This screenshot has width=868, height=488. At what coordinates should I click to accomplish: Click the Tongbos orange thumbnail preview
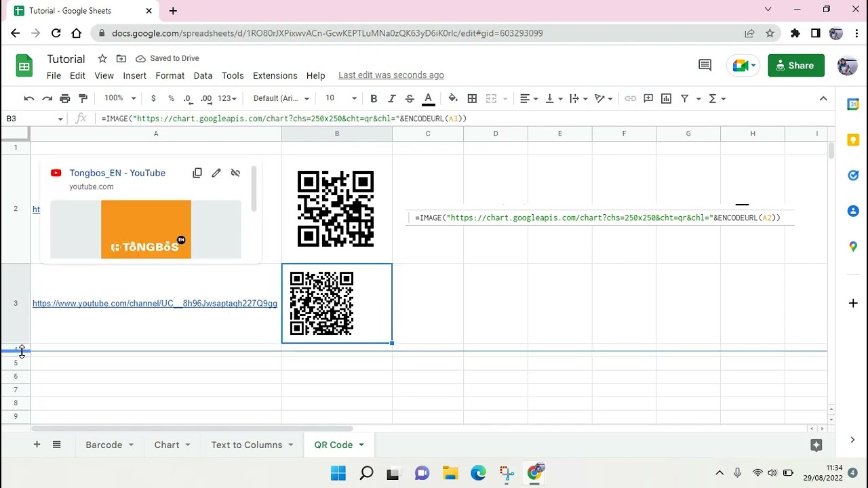point(146,229)
